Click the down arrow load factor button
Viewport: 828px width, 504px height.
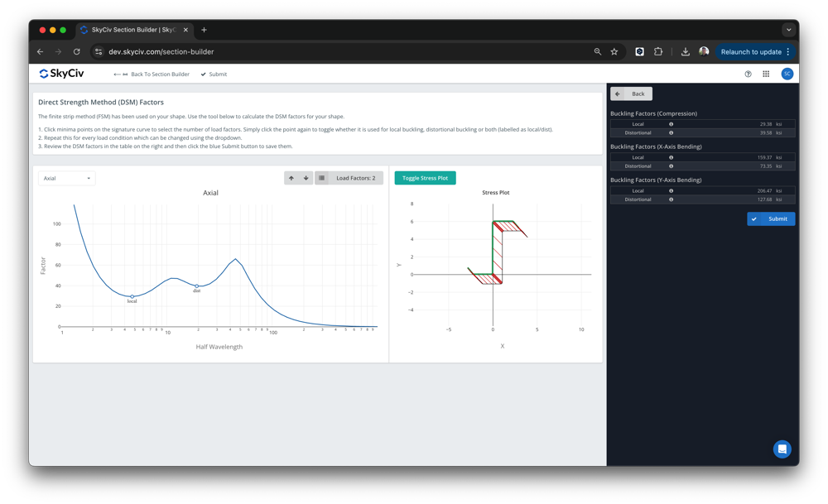tap(306, 178)
